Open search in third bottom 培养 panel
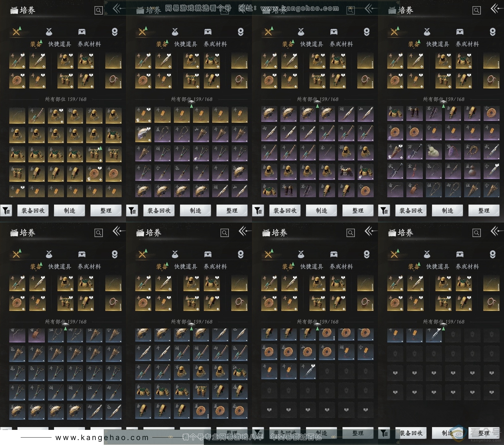 point(351,233)
